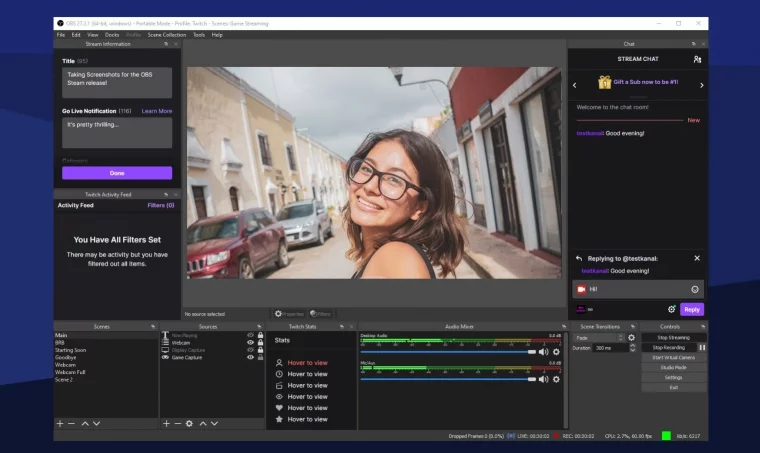Image resolution: width=760 pixels, height=453 pixels.
Task: Open chat settings gear beside Reply
Action: 672,309
